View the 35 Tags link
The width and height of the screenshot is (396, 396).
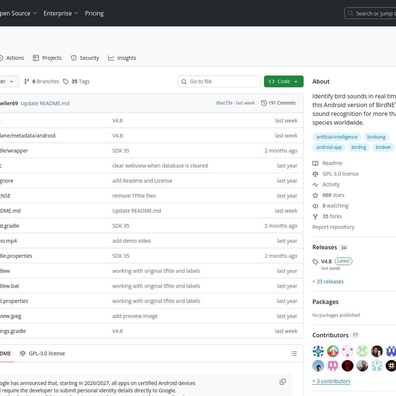76,81
